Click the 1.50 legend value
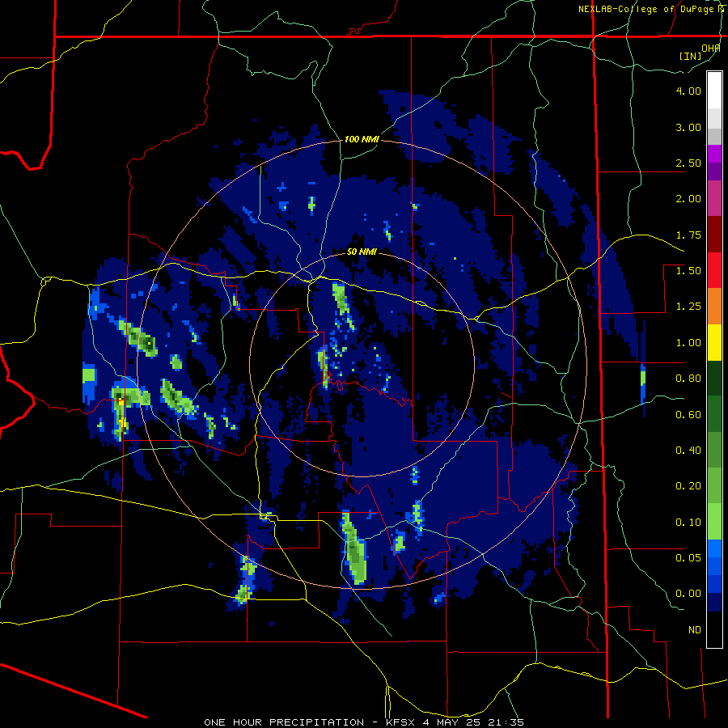Image resolution: width=728 pixels, height=728 pixels. coord(688,271)
